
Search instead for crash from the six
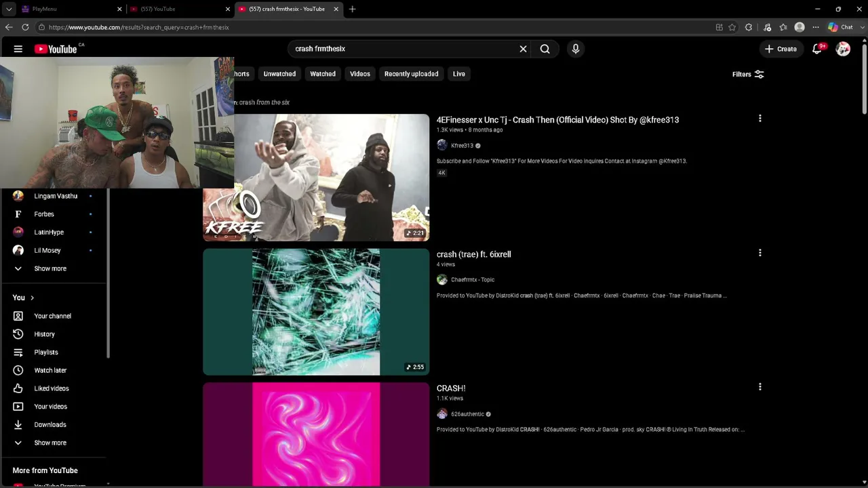264,102
